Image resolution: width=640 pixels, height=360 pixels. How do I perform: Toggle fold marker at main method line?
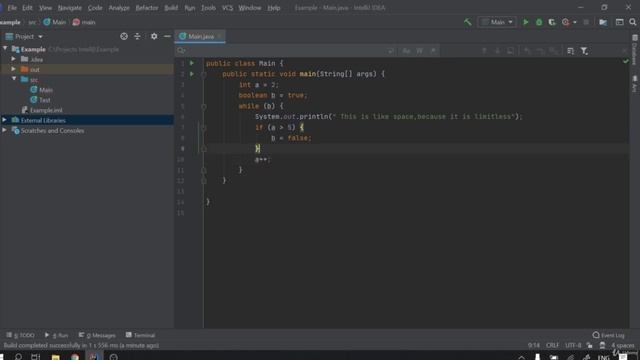(204, 74)
